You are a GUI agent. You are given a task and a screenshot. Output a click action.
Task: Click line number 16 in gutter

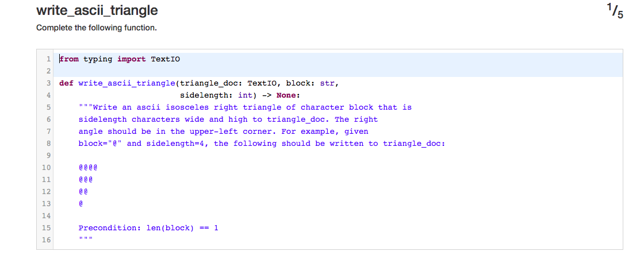click(47, 240)
